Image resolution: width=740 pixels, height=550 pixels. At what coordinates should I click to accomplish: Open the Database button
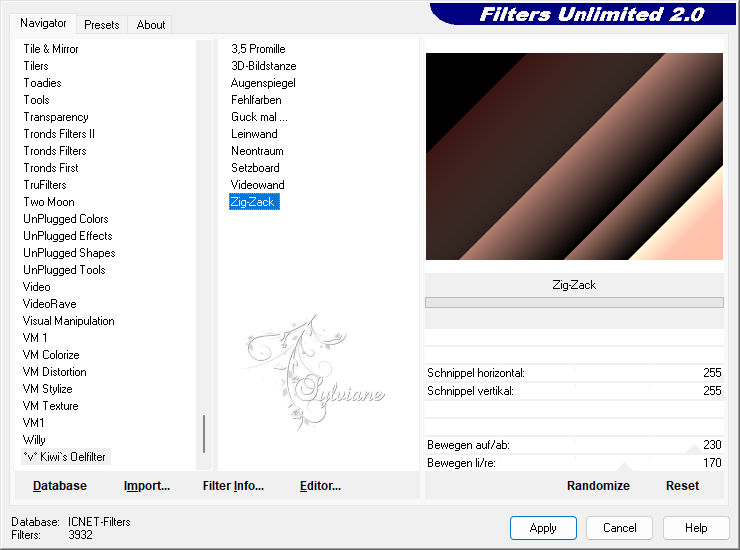click(x=60, y=486)
